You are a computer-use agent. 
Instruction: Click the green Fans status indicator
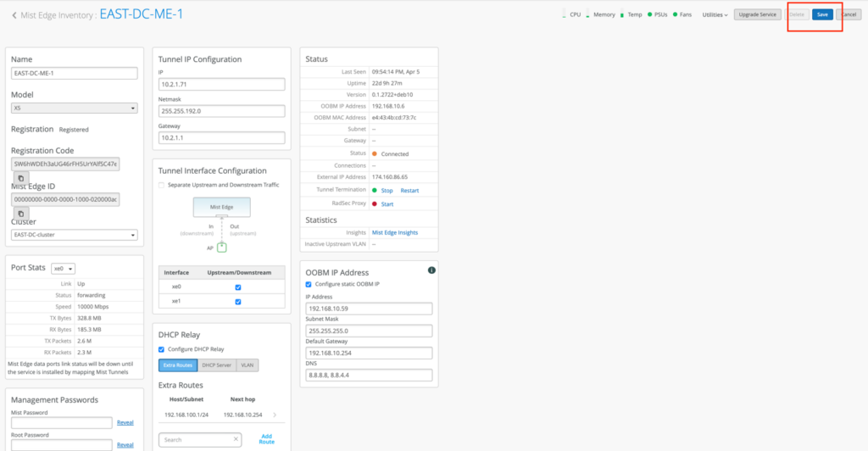tap(675, 14)
